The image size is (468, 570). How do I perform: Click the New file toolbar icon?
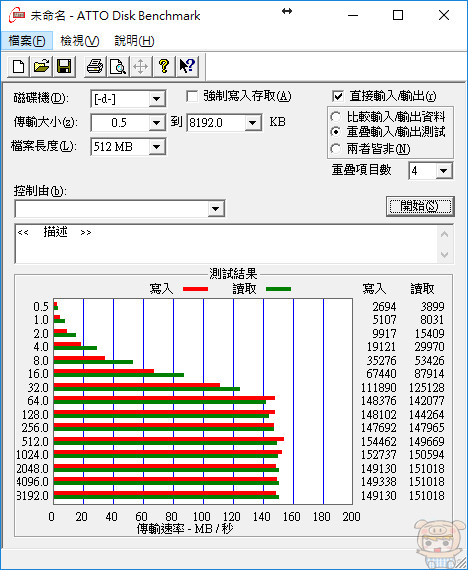[x=18, y=67]
